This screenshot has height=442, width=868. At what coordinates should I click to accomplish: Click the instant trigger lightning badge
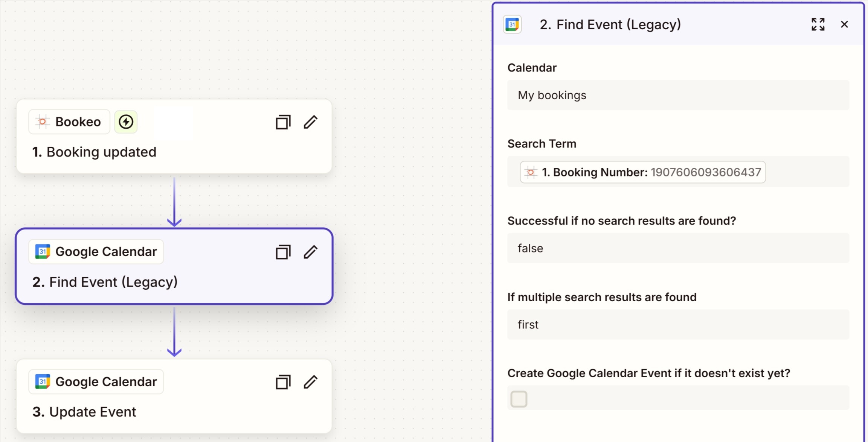tap(126, 122)
